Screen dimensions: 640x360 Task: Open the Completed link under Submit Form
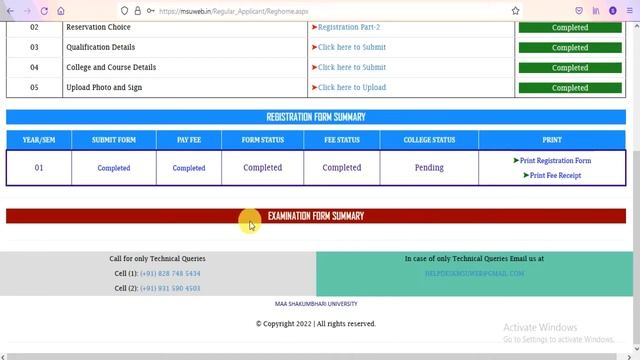[x=113, y=168]
